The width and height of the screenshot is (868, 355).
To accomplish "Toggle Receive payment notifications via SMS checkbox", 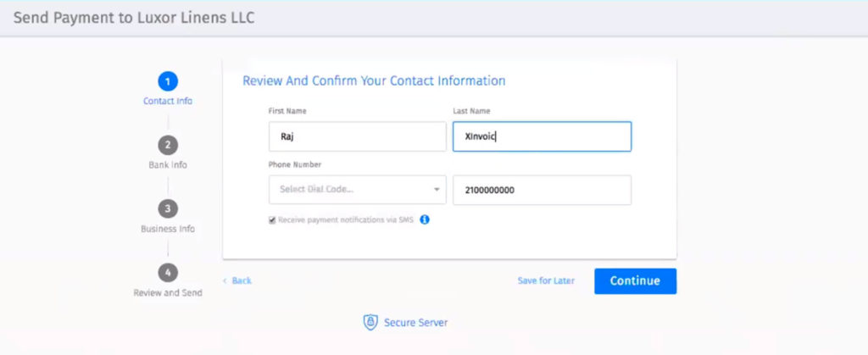I will coord(272,220).
